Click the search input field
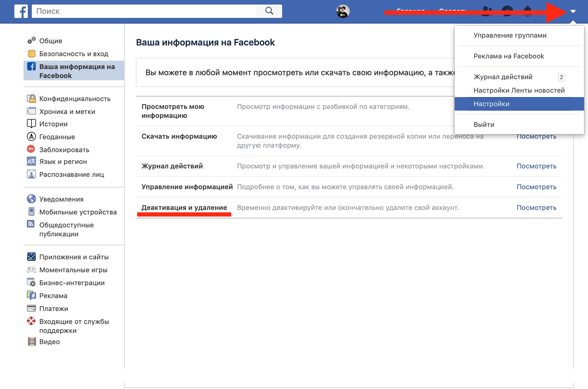Image resolution: width=588 pixels, height=389 pixels. pyautogui.click(x=144, y=11)
